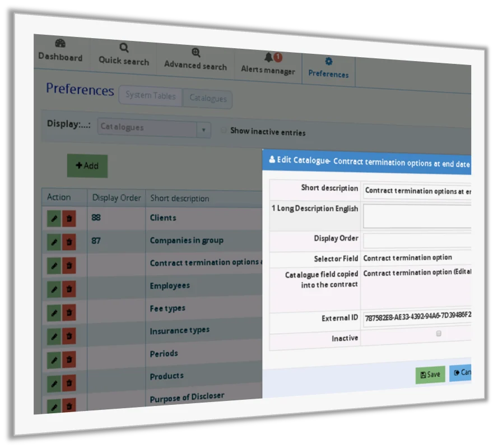Open the Alerts manager bell icon
The width and height of the screenshot is (493, 448).
(268, 57)
